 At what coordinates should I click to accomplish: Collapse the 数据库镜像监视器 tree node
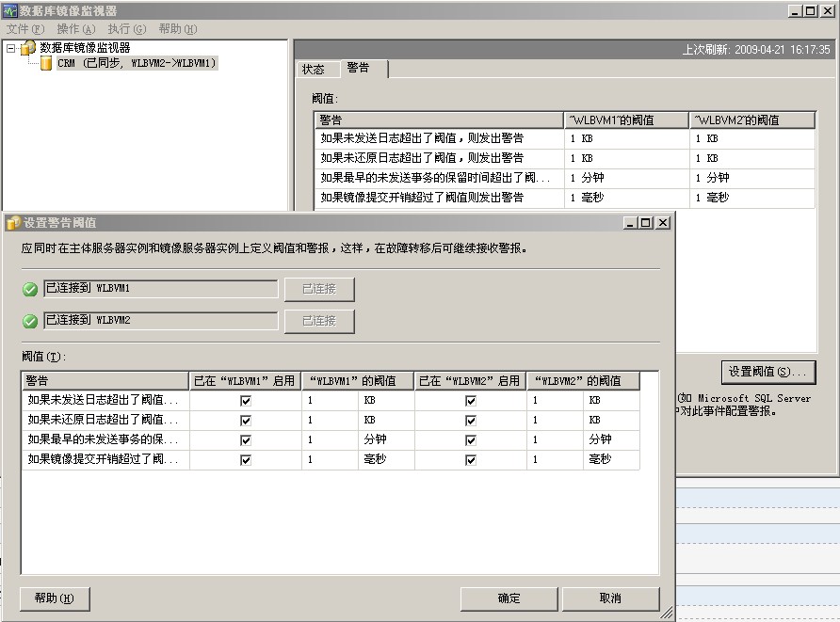10,48
